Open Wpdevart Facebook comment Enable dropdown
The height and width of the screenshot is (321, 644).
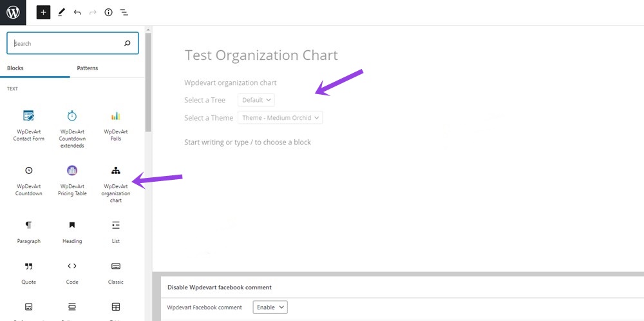(270, 307)
